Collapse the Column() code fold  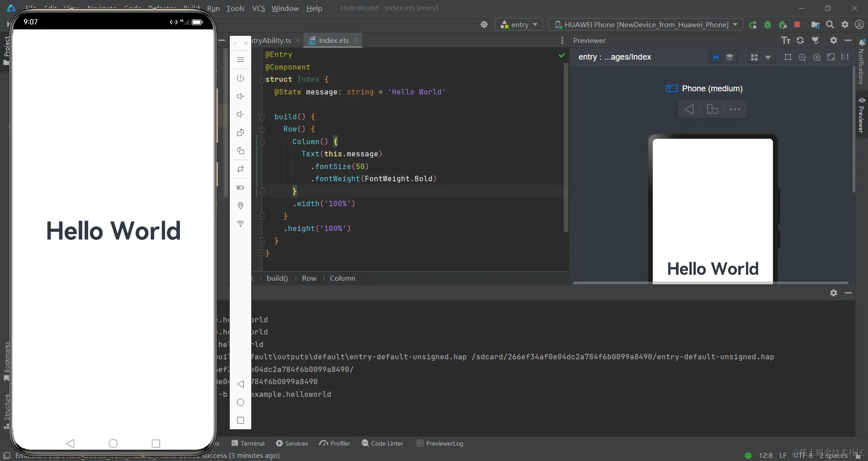[x=262, y=142]
